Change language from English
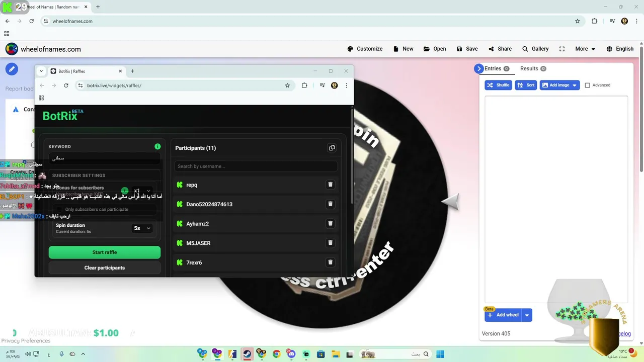The image size is (644, 362). pyautogui.click(x=620, y=49)
